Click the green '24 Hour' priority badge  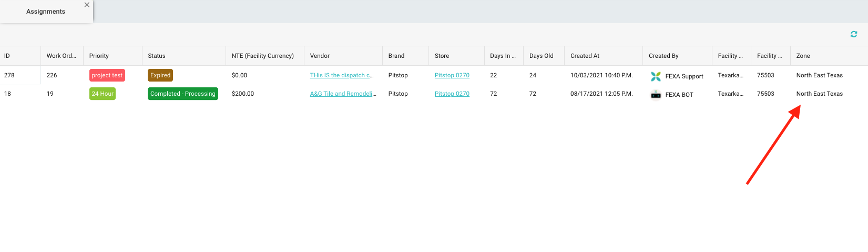pyautogui.click(x=103, y=94)
